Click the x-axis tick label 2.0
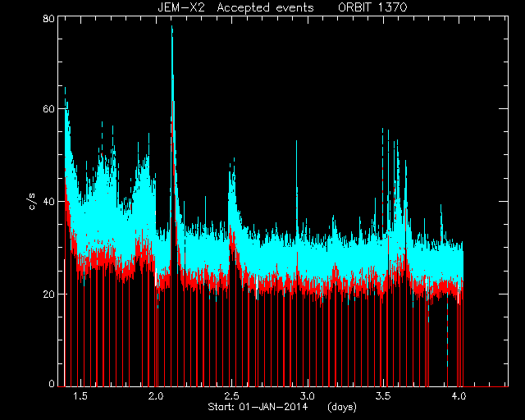The height and width of the screenshot is (420, 525). 156,396
